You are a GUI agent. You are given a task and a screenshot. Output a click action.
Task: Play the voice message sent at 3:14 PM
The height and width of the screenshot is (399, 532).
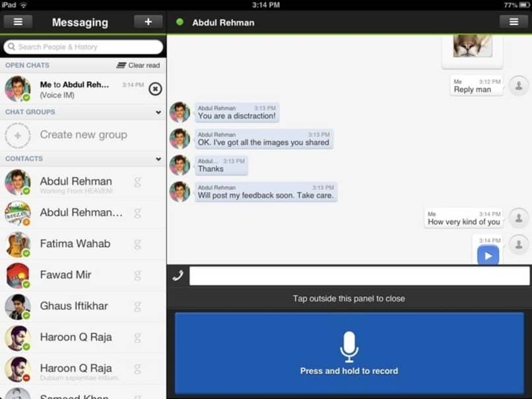coord(488,256)
